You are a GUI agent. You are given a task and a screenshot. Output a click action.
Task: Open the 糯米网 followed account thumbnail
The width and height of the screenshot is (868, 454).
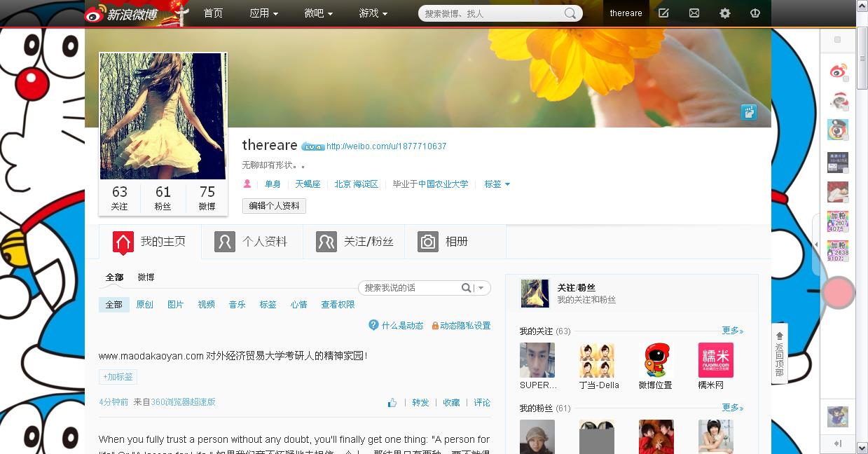point(715,360)
